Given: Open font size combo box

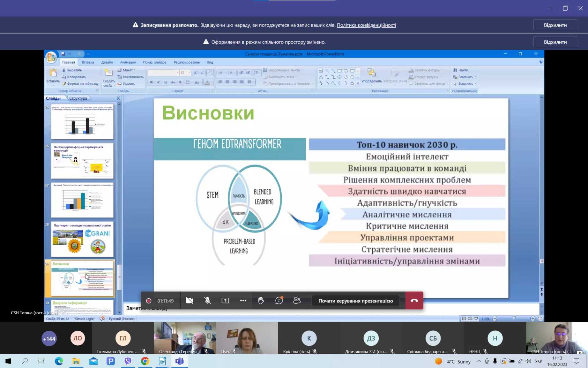Looking at the screenshot, I should click(x=185, y=73).
